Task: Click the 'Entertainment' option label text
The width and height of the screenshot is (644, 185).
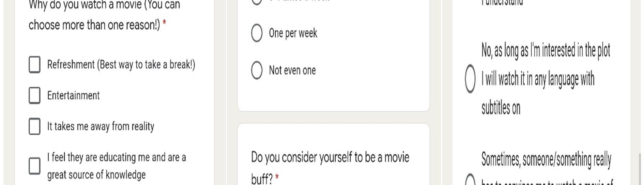Action: 73,95
